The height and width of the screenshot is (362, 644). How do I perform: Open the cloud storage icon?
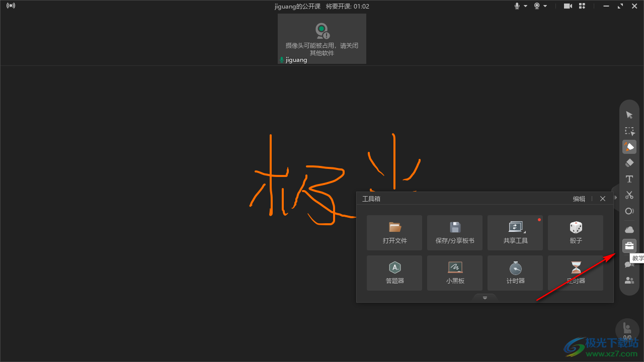pos(629,230)
